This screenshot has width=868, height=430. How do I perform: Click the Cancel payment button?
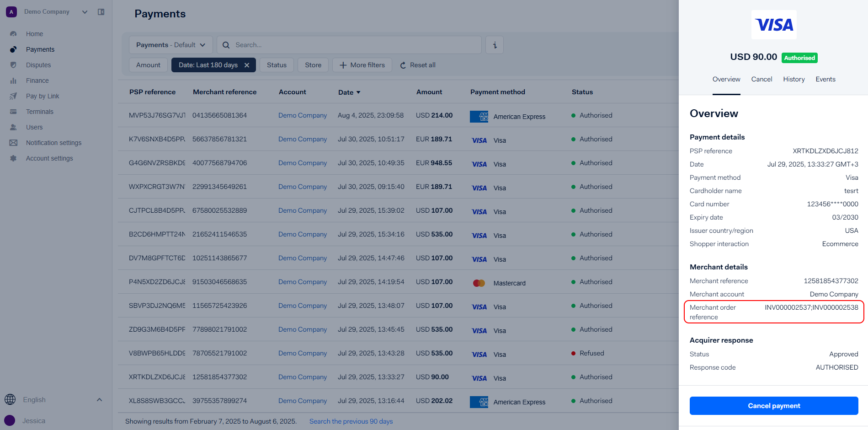tap(774, 406)
